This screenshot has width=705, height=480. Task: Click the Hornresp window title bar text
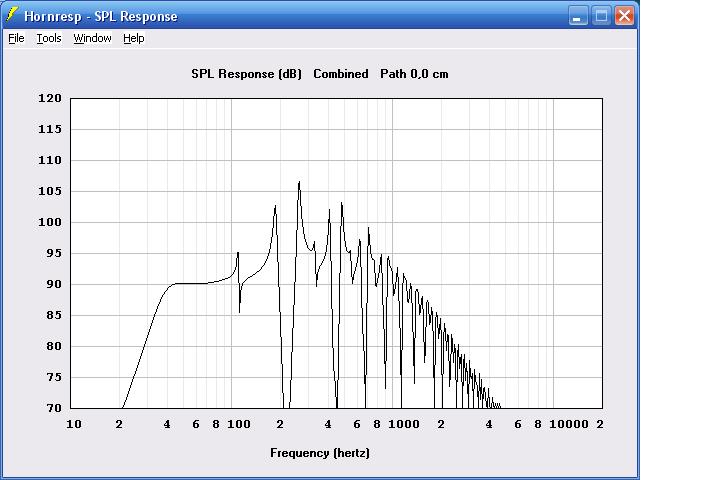pos(101,17)
